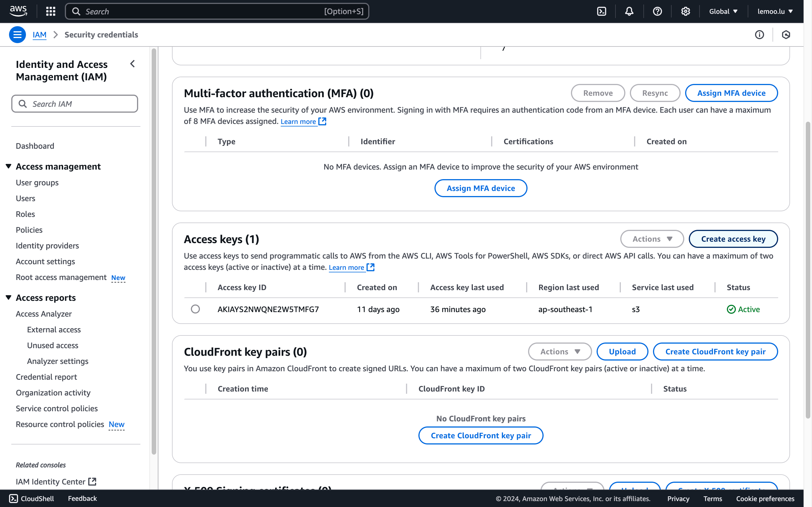Toggle the blue hamburger navigation menu
Image resolution: width=812 pixels, height=507 pixels.
[17, 35]
